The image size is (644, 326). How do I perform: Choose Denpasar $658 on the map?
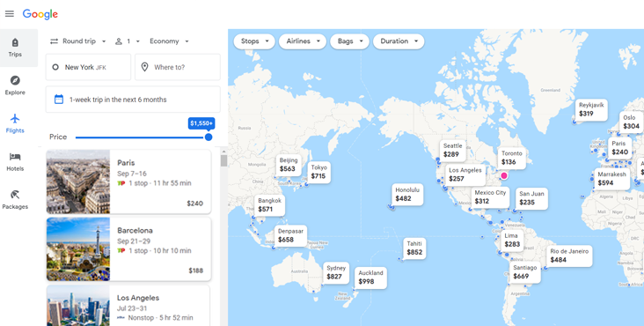(x=290, y=235)
